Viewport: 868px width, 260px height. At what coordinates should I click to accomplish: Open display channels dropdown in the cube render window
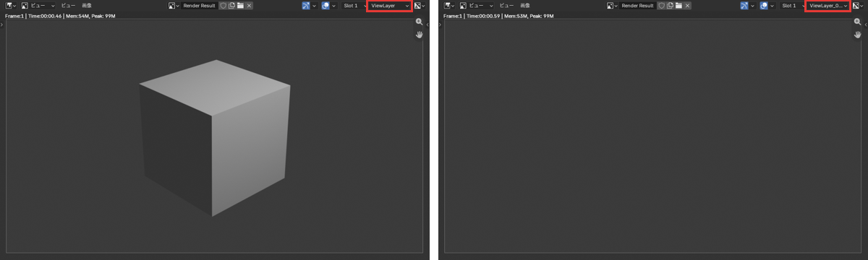click(419, 6)
